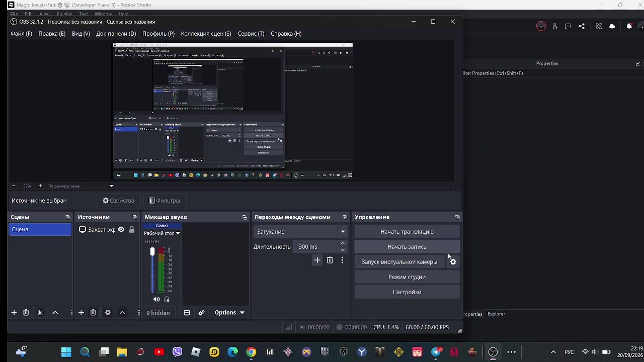Screen dimensions: 644x362
Task: Add a new source with the plus icon
Action: tap(81, 312)
